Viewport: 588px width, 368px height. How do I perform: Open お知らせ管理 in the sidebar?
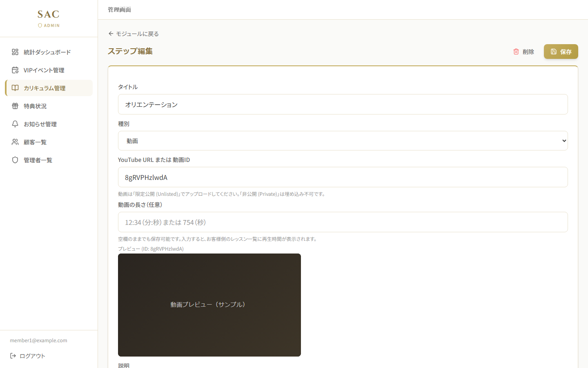(49, 124)
